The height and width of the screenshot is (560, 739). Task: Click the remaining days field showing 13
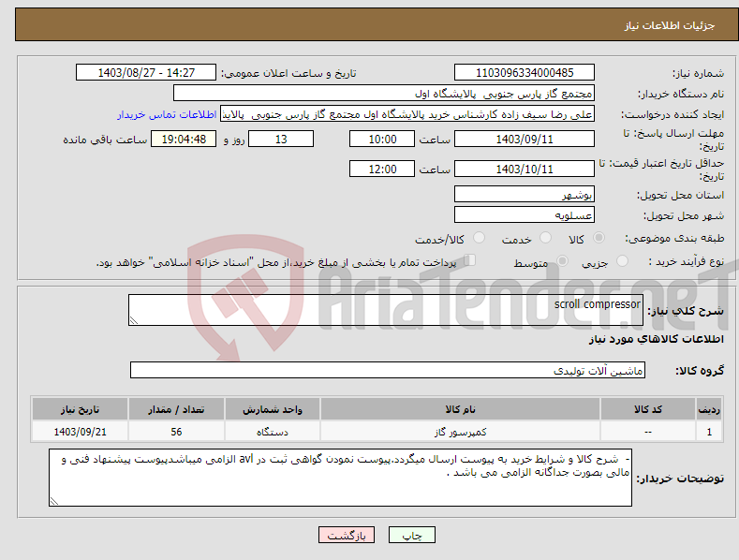(281, 139)
